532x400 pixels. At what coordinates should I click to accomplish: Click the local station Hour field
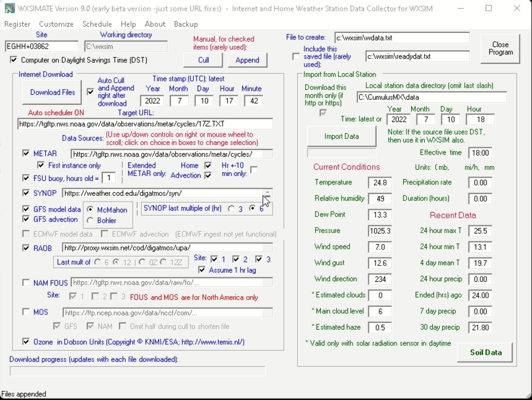click(x=480, y=119)
